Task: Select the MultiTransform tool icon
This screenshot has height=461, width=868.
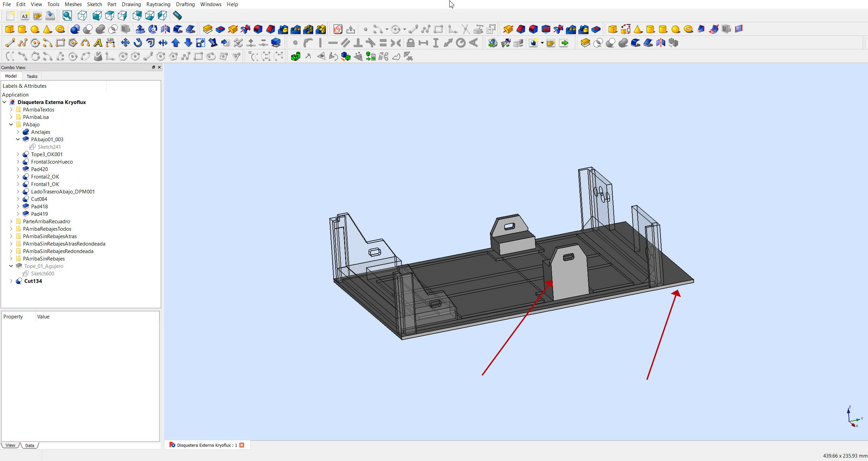Action: [321, 29]
